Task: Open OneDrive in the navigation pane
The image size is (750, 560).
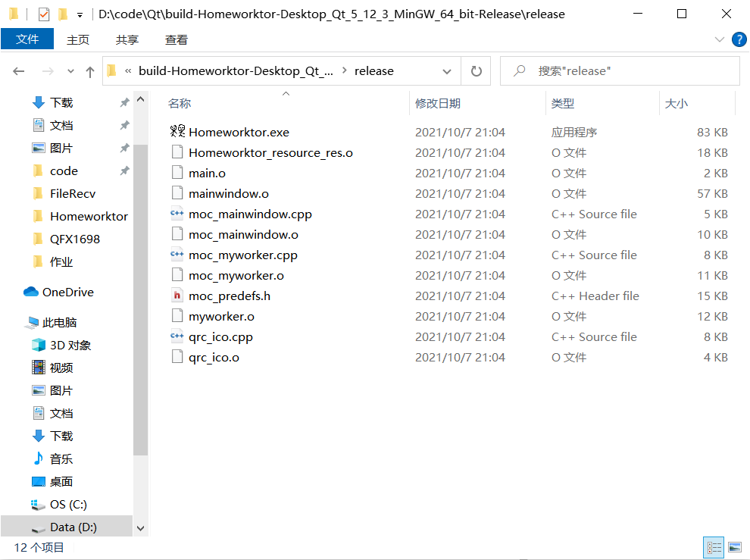Action: coord(66,292)
